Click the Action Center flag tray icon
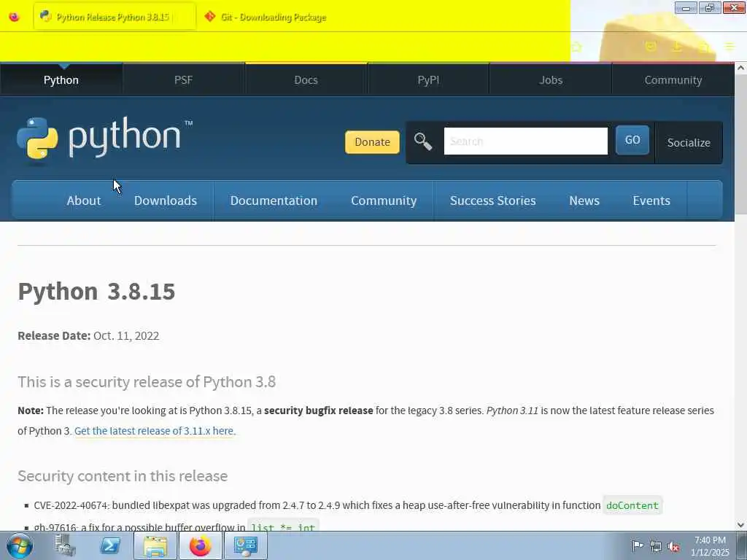747x560 pixels. (638, 546)
